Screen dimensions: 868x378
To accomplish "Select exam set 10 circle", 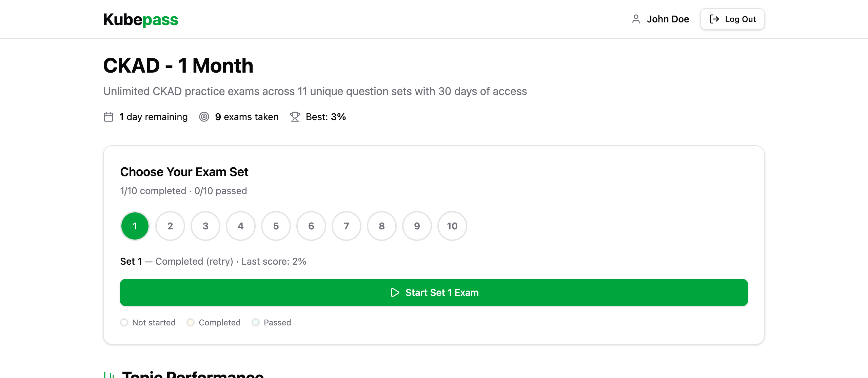I will [x=452, y=226].
